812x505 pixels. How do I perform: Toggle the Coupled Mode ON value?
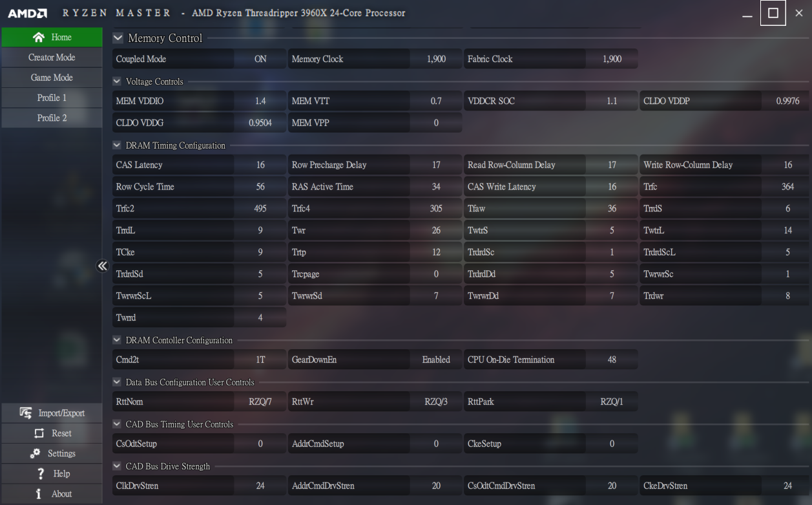[x=260, y=59]
